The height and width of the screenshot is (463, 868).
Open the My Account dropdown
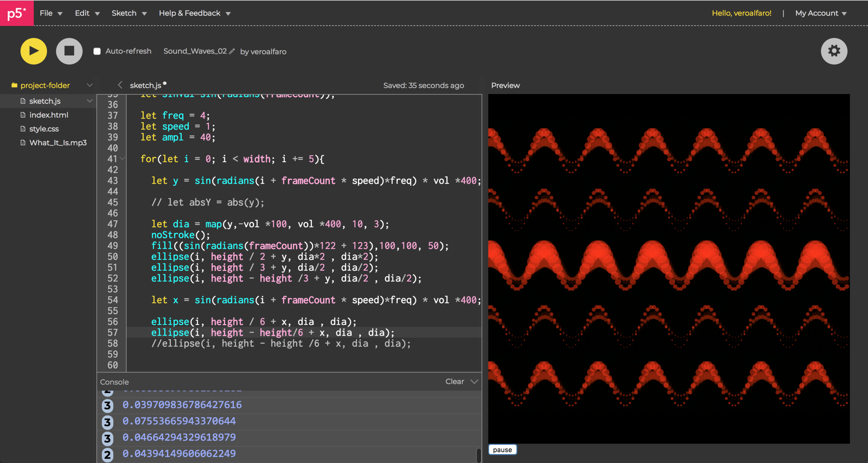point(821,13)
